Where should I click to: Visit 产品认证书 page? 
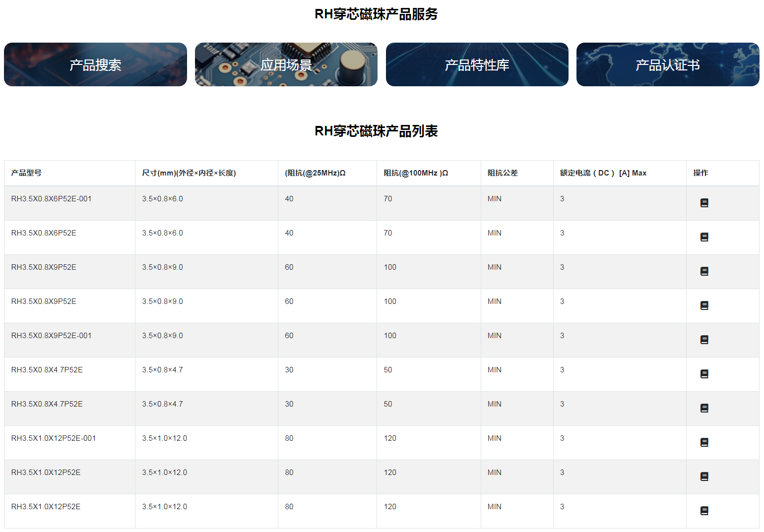[667, 64]
